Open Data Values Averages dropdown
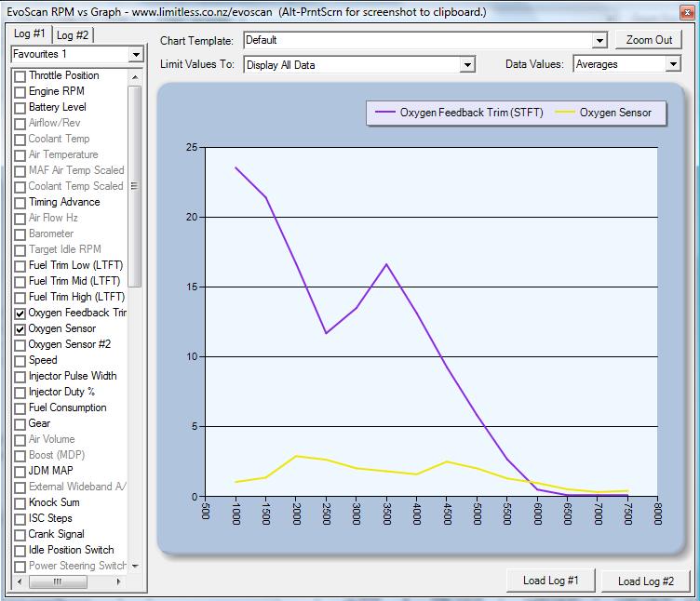The width and height of the screenshot is (700, 601). click(673, 65)
